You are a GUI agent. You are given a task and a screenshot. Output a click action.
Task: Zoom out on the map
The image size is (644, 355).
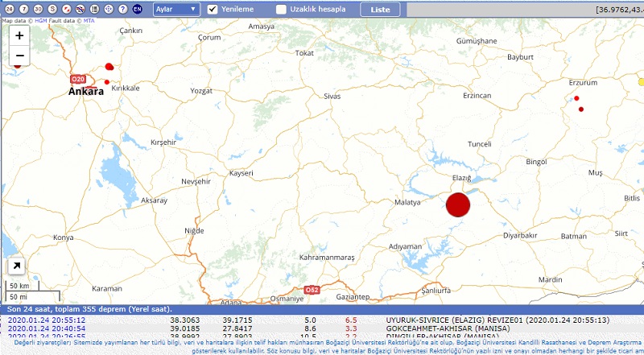19,56
